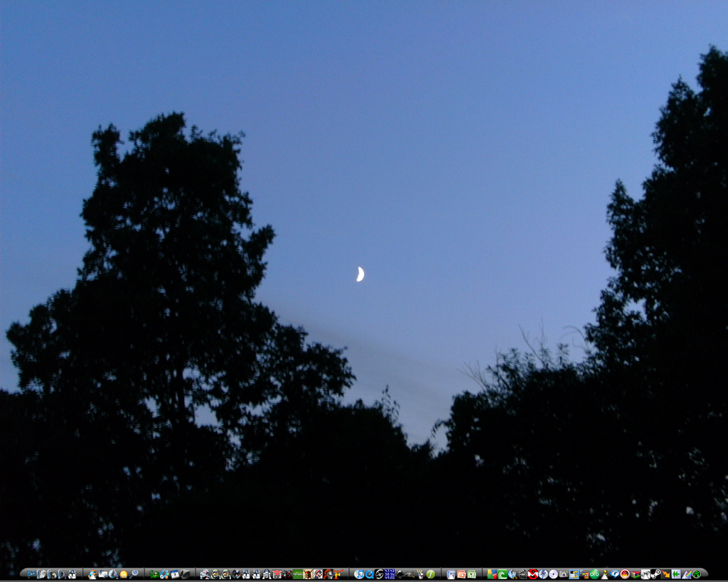Open the red and black spider game icon
The width and height of the screenshot is (728, 582).
[x=287, y=575]
